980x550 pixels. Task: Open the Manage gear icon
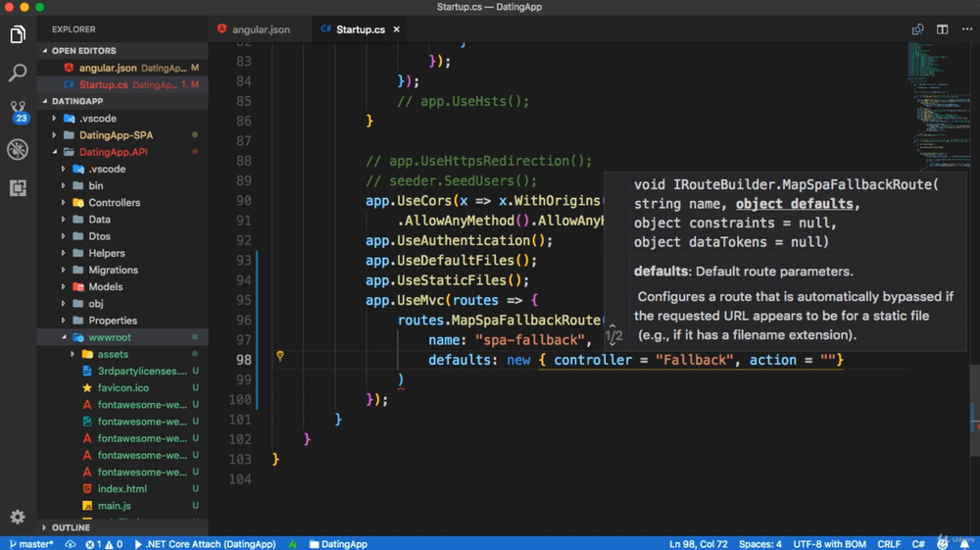click(x=18, y=517)
